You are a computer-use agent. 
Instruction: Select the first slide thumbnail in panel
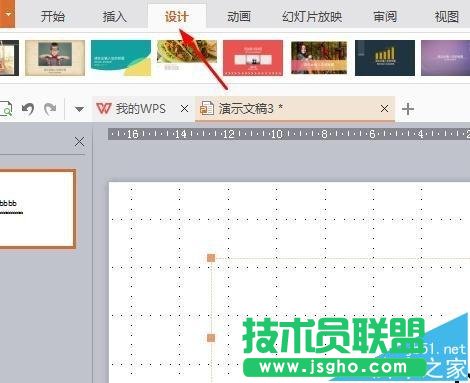[x=37, y=209]
